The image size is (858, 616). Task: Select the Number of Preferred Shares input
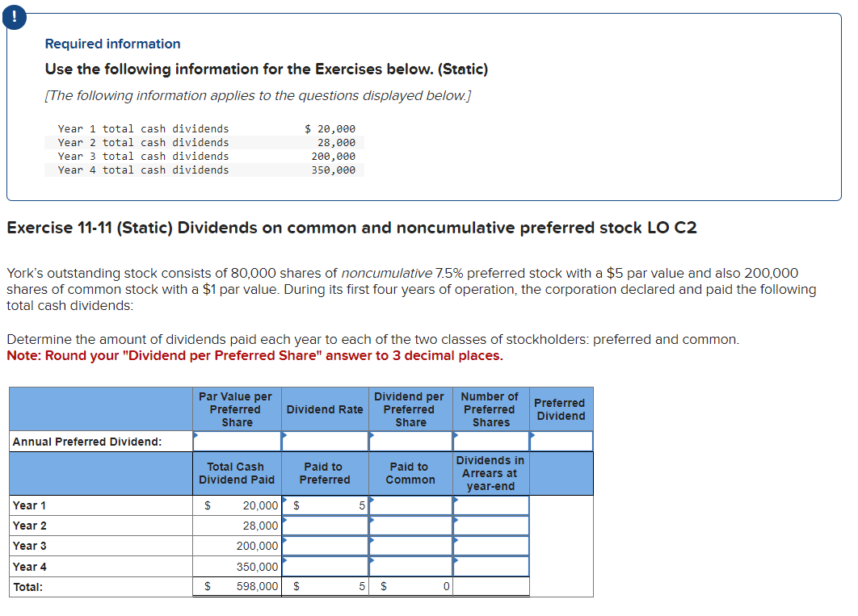pos(491,441)
